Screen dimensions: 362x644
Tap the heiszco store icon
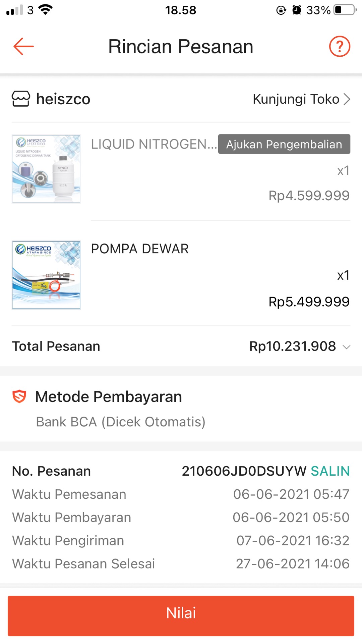21,99
